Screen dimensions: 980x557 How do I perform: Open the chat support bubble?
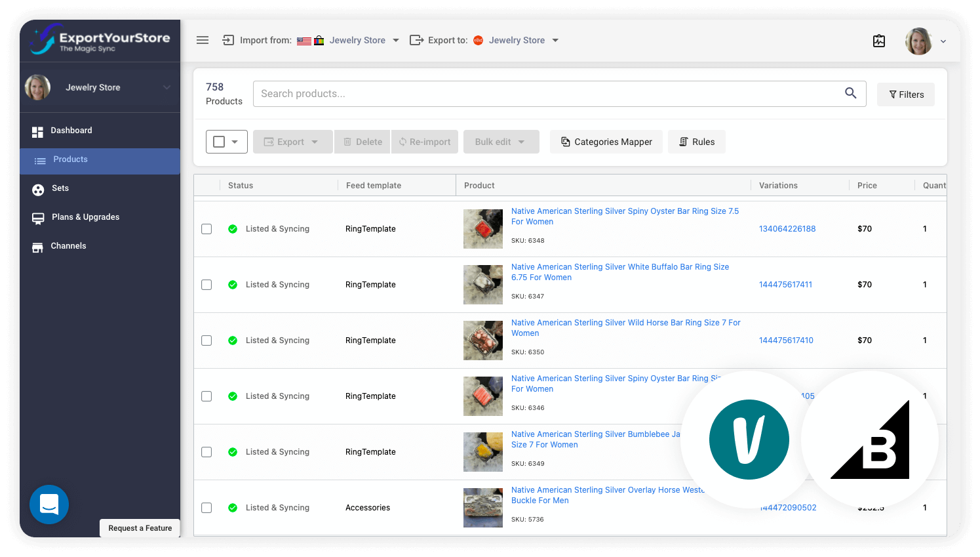pos(49,505)
